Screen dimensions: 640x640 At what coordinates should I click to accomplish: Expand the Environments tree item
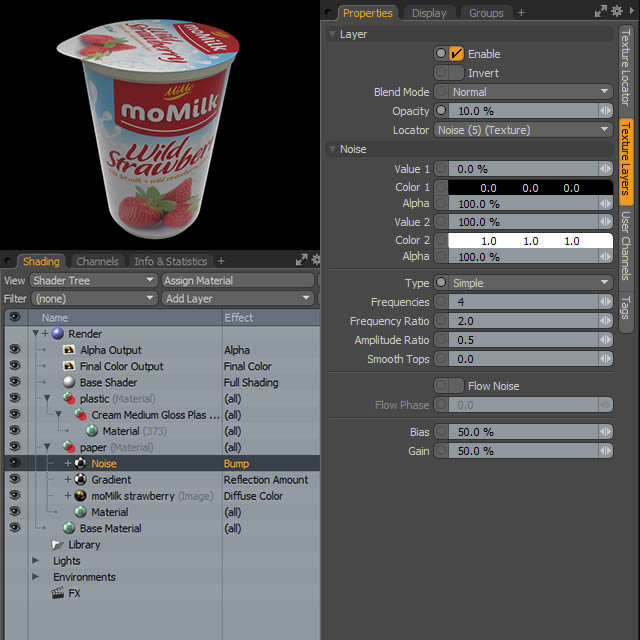[36, 576]
